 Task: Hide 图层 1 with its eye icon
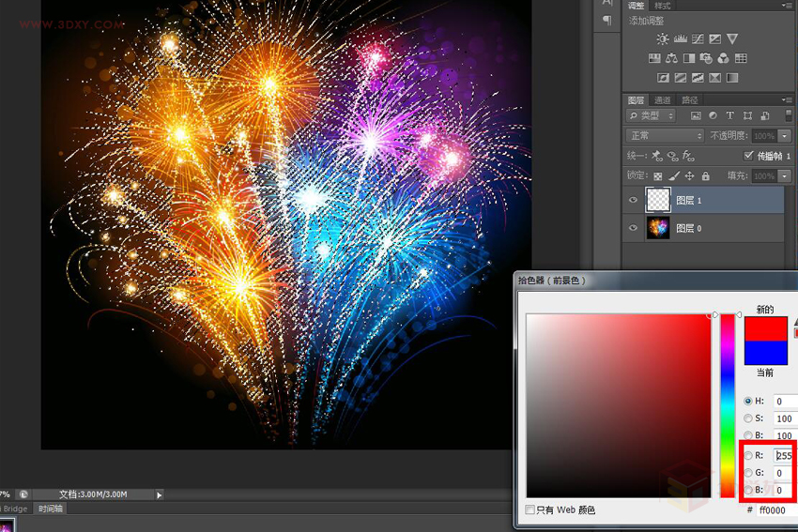tap(633, 200)
